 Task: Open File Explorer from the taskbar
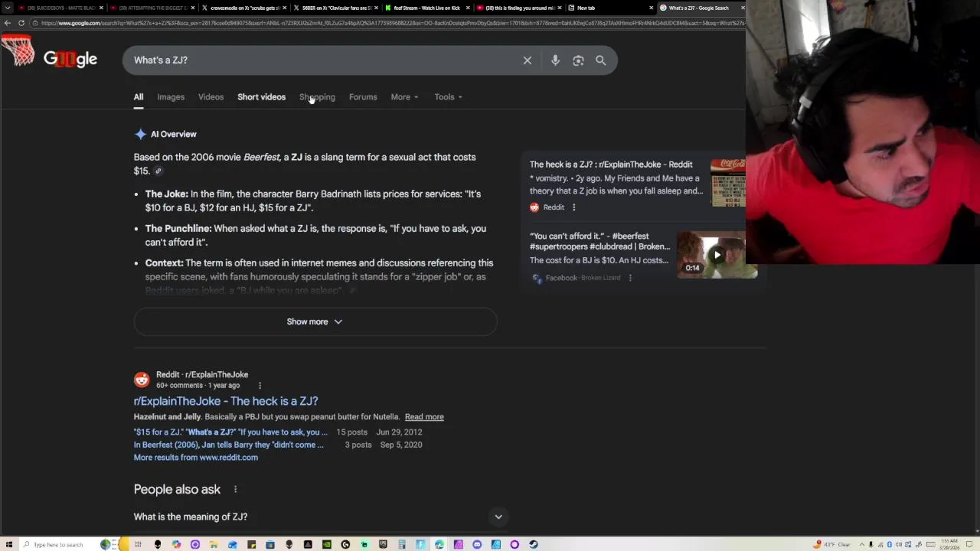[213, 544]
